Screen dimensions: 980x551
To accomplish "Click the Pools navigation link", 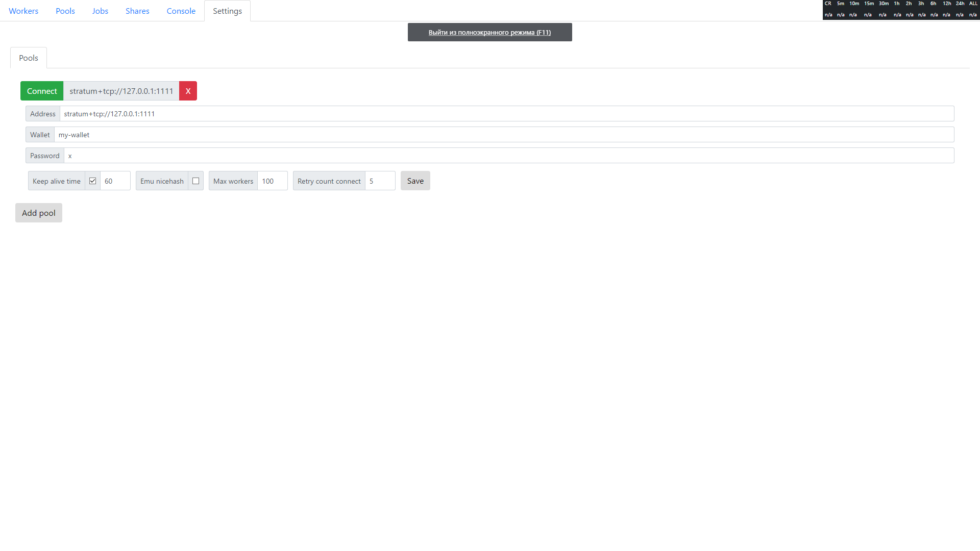I will [x=65, y=10].
